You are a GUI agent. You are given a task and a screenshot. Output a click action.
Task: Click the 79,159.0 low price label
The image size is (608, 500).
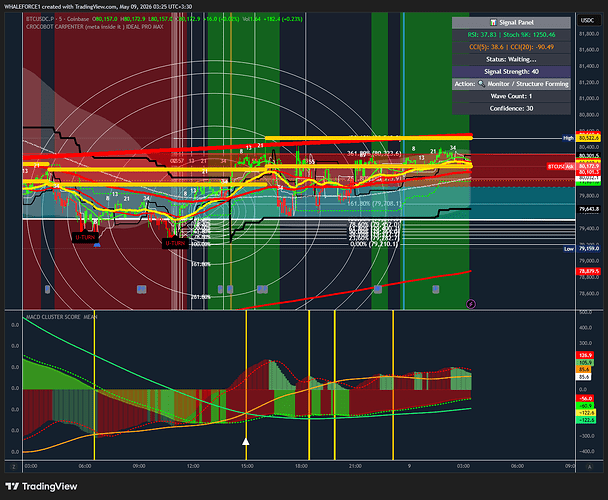[589, 249]
